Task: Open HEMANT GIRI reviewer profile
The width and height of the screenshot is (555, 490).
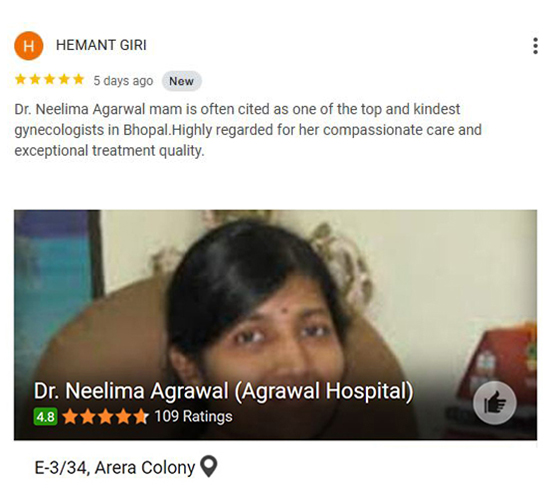Action: (101, 45)
